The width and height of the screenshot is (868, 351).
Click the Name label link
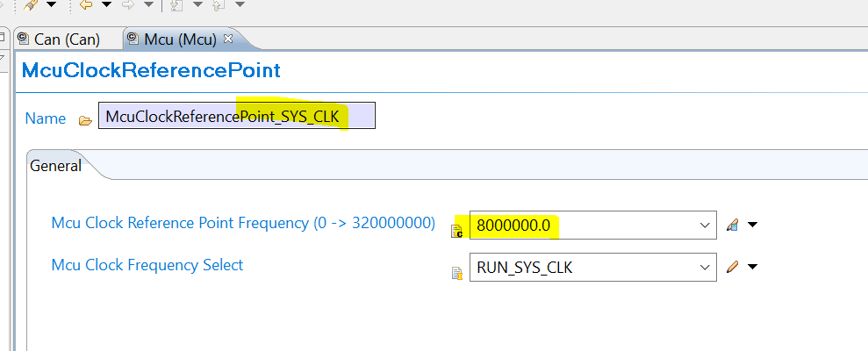click(46, 118)
